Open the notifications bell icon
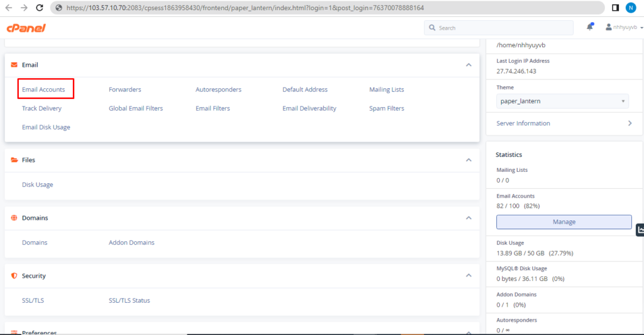The image size is (644, 335). (x=590, y=27)
